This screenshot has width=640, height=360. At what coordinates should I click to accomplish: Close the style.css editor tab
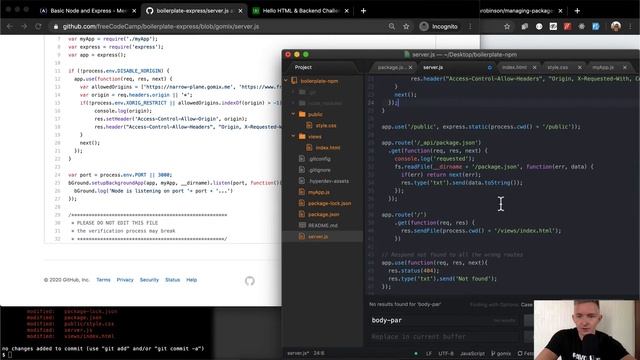[580, 67]
